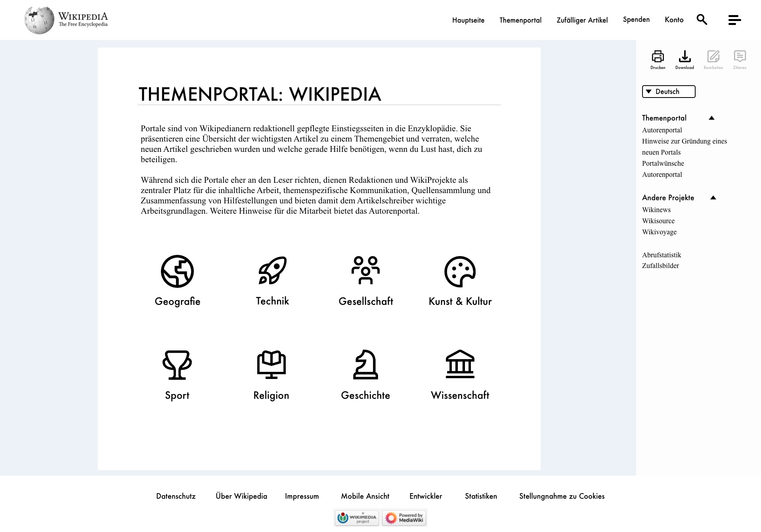This screenshot has height=532, width=761.
Task: Open the Kunst & Kultur palette icon
Action: (x=460, y=271)
